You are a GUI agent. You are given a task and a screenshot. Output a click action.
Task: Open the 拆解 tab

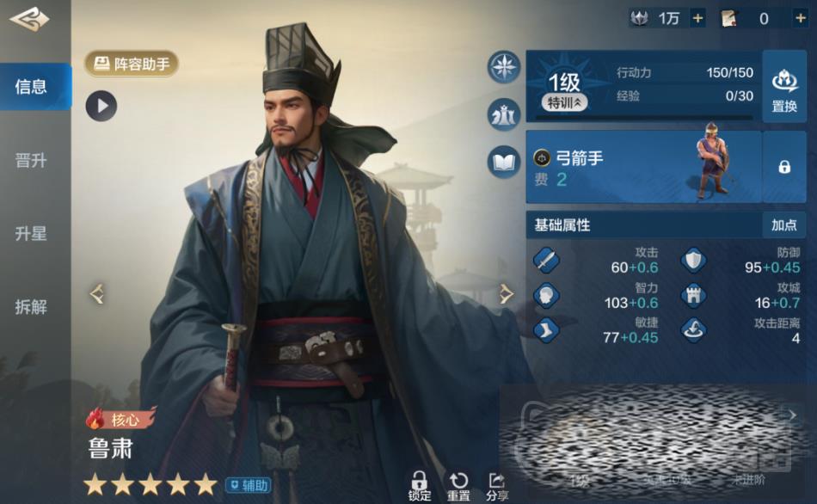pyautogui.click(x=31, y=307)
